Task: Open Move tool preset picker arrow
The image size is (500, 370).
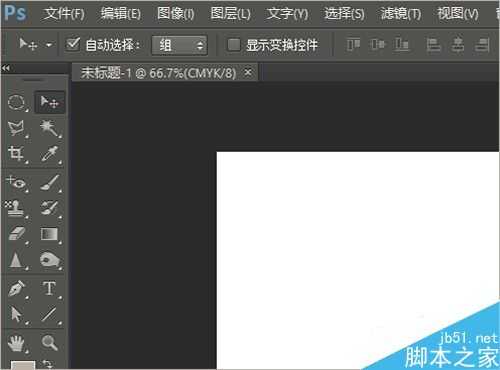Action: point(49,44)
